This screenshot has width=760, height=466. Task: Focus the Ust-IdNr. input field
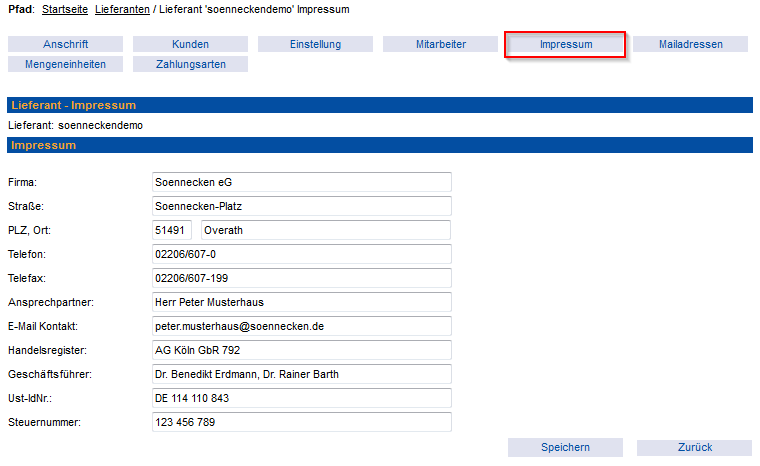[302, 398]
